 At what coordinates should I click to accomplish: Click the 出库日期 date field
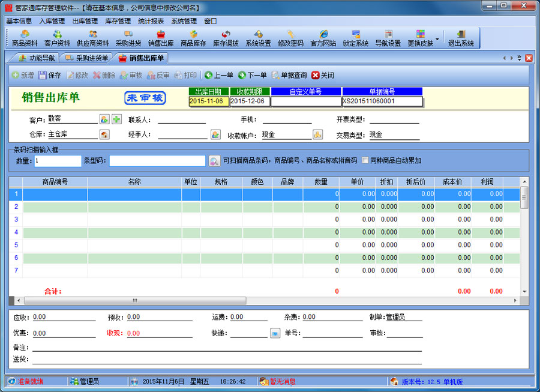pyautogui.click(x=209, y=101)
